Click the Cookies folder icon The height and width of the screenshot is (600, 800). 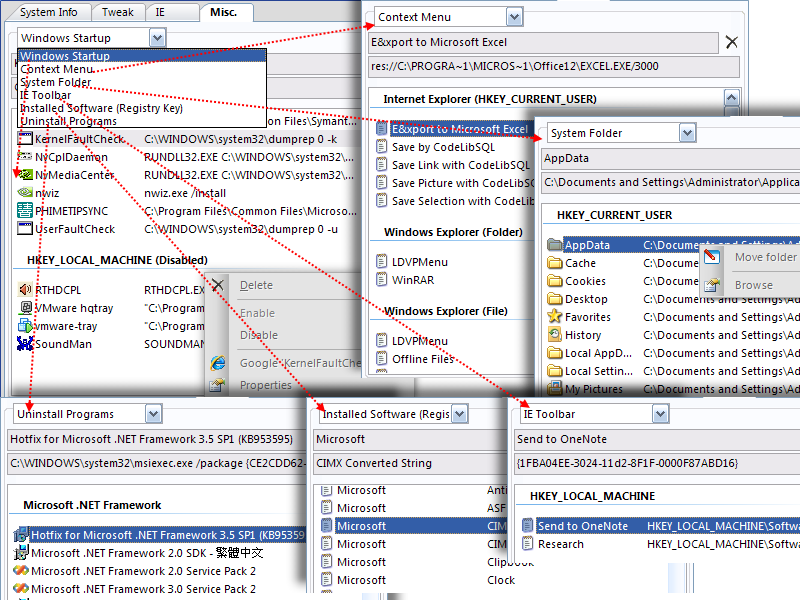point(555,281)
